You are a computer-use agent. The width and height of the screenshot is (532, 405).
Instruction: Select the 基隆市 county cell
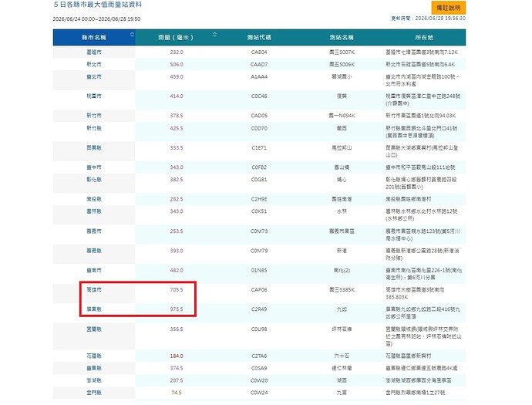click(94, 52)
